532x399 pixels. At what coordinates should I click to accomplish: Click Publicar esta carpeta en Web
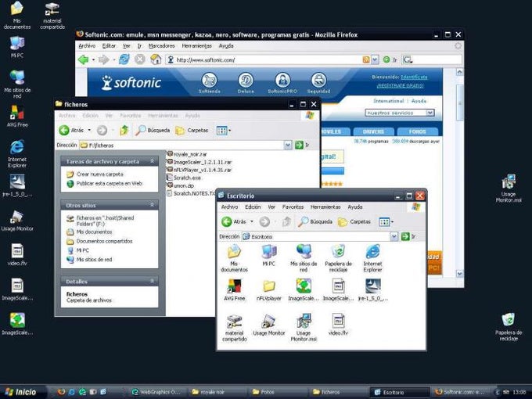coord(110,184)
